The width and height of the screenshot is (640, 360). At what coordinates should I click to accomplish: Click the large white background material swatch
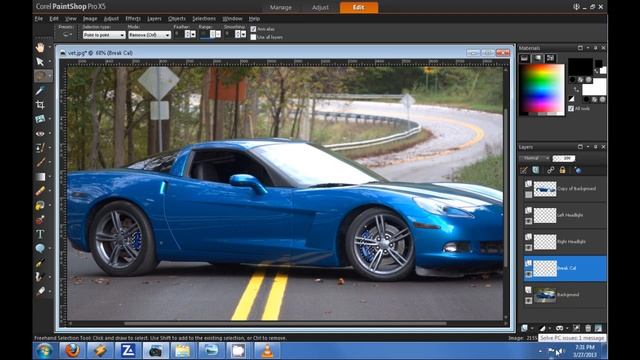[x=594, y=87]
